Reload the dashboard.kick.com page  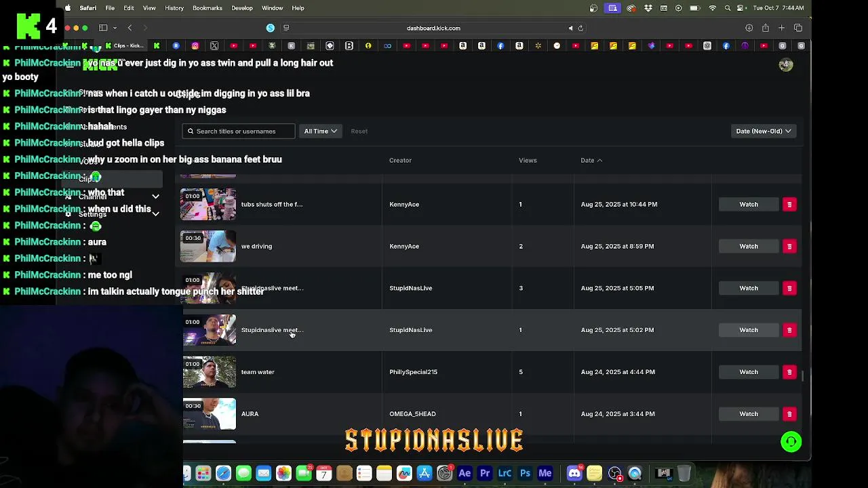coord(580,28)
